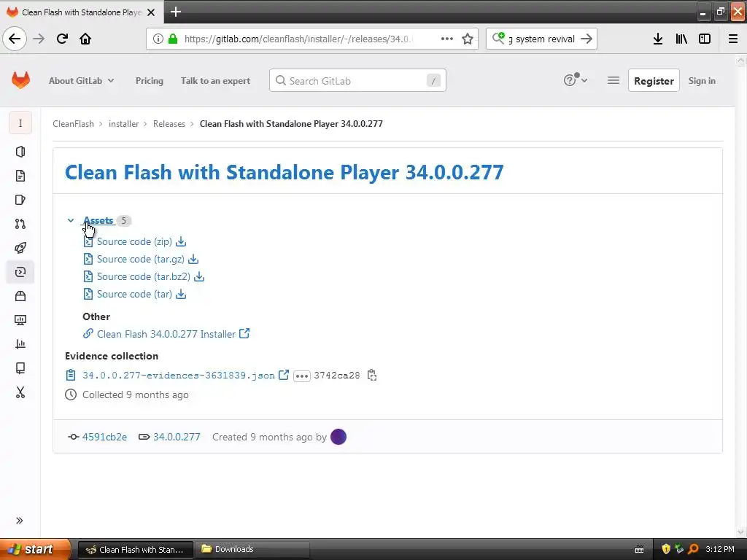Go to the Releases breadcrumb
Image resolution: width=747 pixels, height=560 pixels.
(169, 124)
